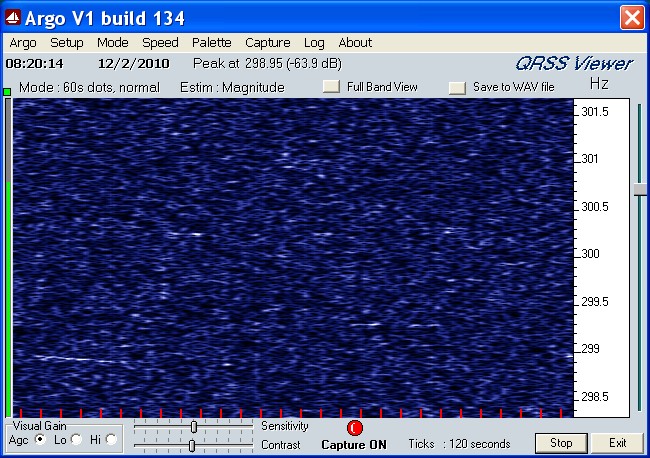The image size is (650, 458).
Task: Click the Capture ON label
Action: point(354,445)
